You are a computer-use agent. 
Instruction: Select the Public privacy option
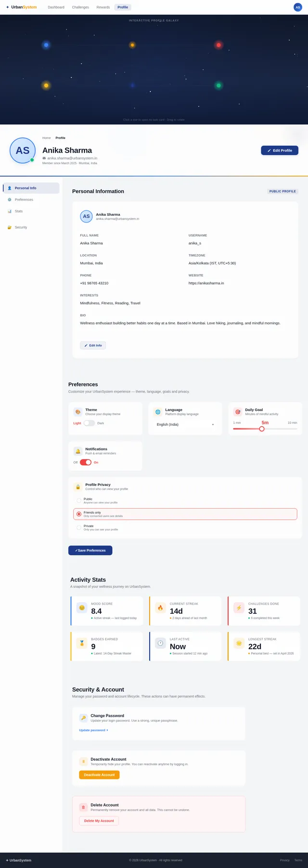tap(185, 500)
